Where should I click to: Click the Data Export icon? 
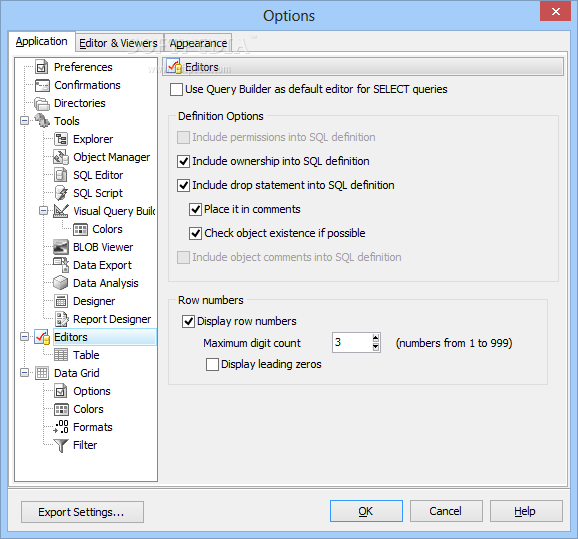click(61, 265)
